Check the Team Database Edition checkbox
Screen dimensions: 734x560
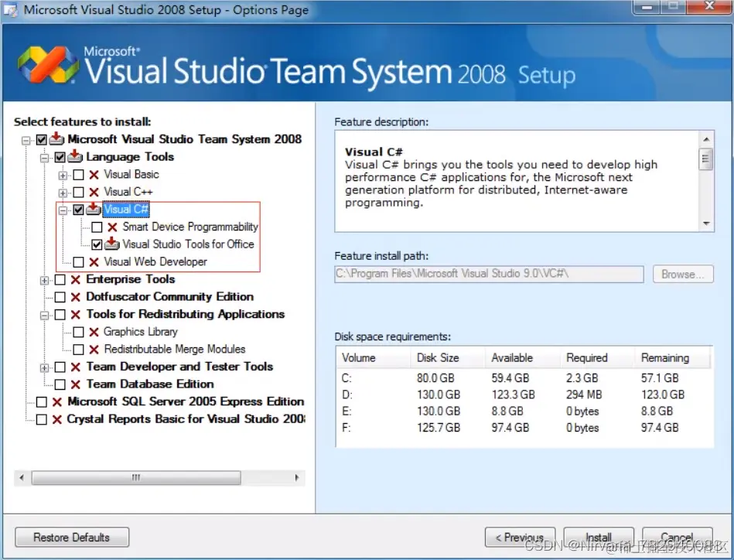click(60, 384)
